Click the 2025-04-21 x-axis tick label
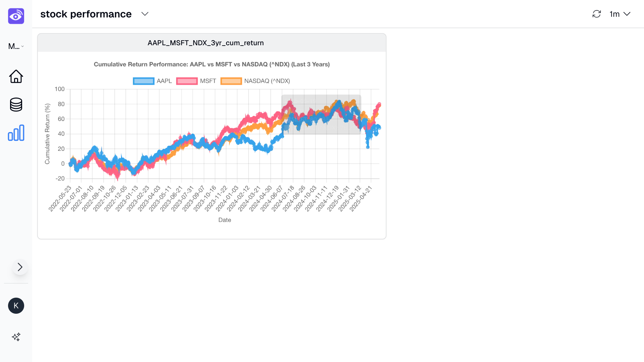Screen dimensions: 644x362 pyautogui.click(x=362, y=199)
